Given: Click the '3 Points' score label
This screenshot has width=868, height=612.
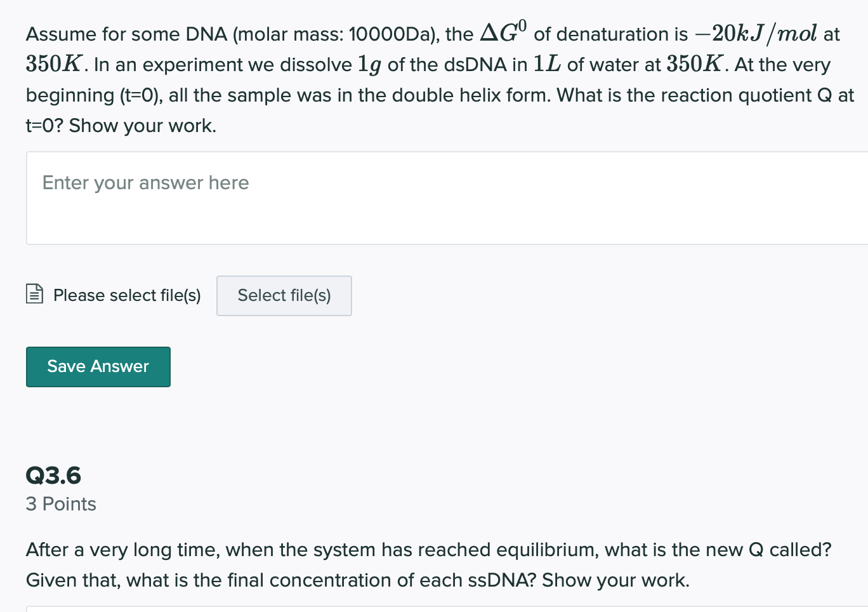Looking at the screenshot, I should point(61,504).
